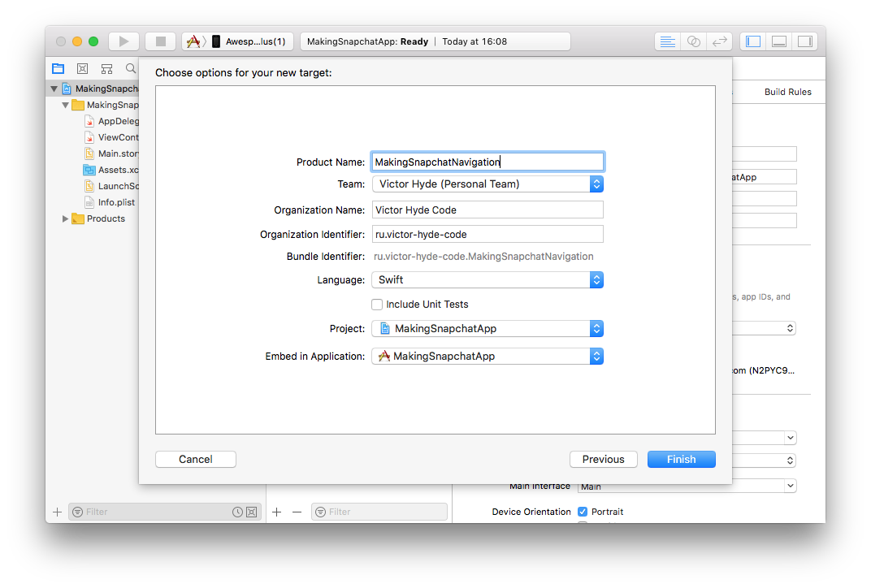Run the project with the Play button

coord(123,41)
